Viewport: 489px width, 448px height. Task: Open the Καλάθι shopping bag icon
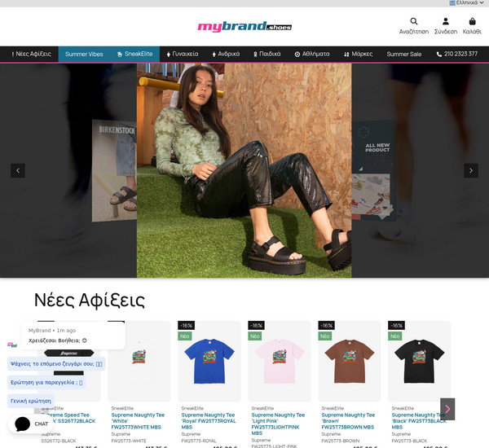point(472,21)
